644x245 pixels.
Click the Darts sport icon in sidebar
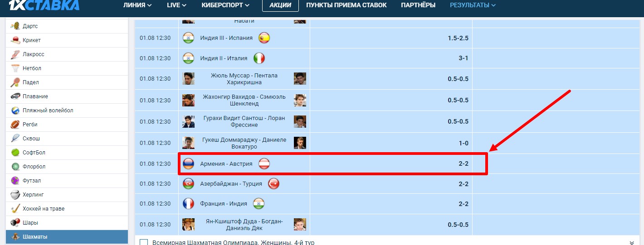coord(15,26)
